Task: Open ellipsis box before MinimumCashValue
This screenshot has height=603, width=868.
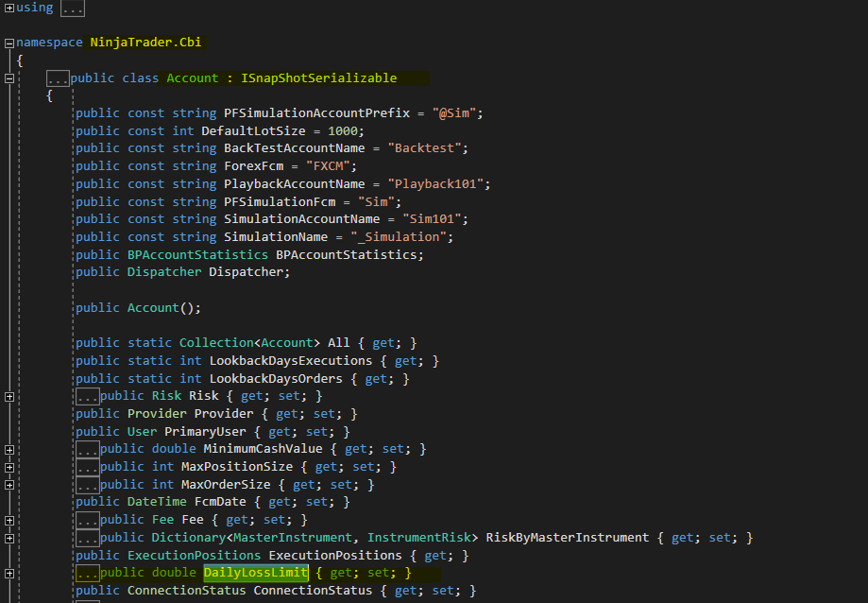Action: 88,449
